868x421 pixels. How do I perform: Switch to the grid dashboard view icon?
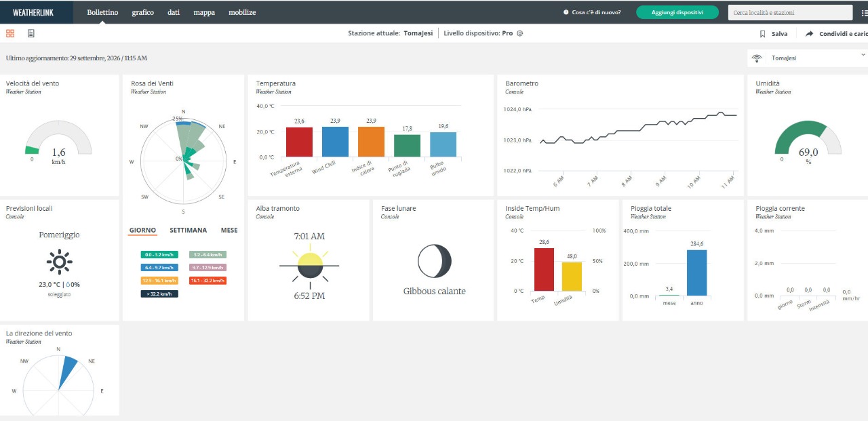click(10, 33)
